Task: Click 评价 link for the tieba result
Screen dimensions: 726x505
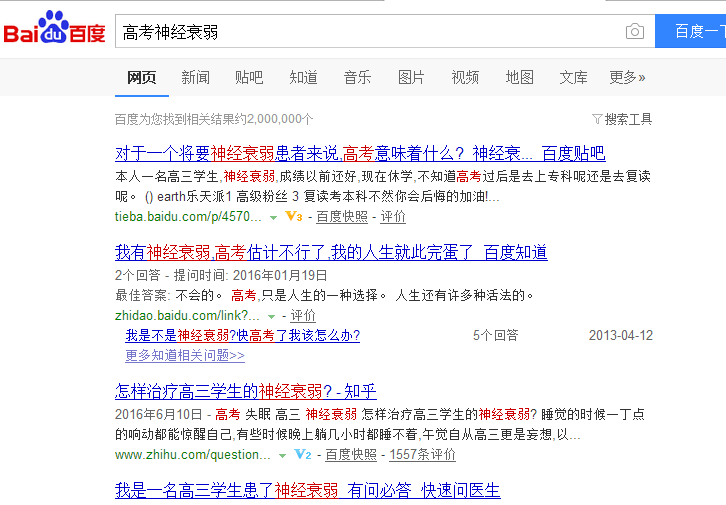Action: click(393, 217)
